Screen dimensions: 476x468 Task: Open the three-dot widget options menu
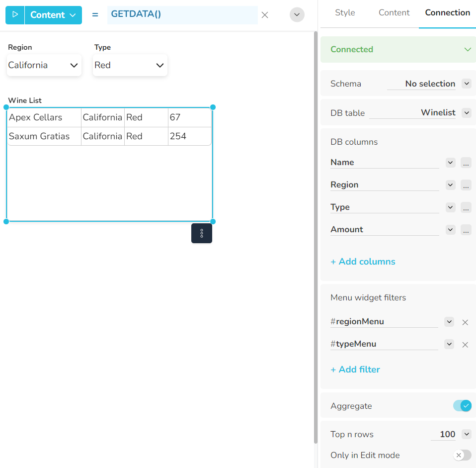click(x=202, y=233)
